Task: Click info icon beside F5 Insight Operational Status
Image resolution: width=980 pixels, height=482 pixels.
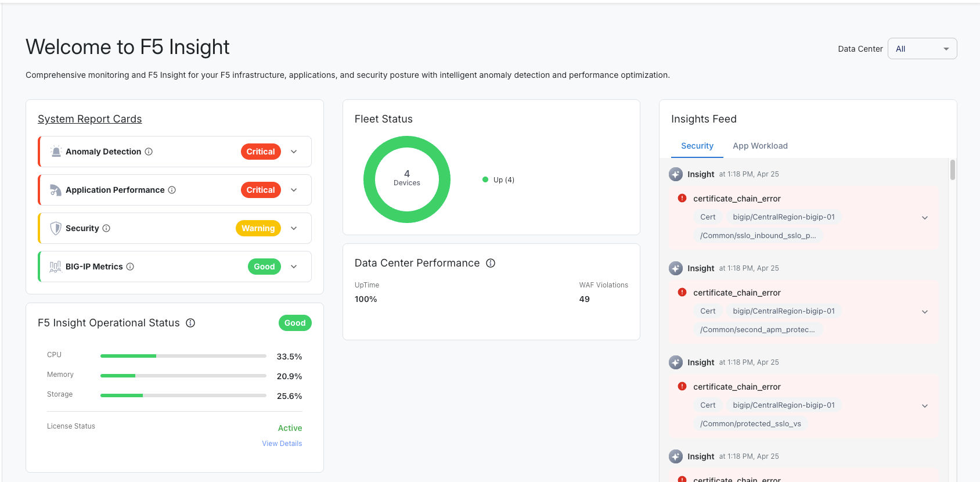Action: [190, 323]
